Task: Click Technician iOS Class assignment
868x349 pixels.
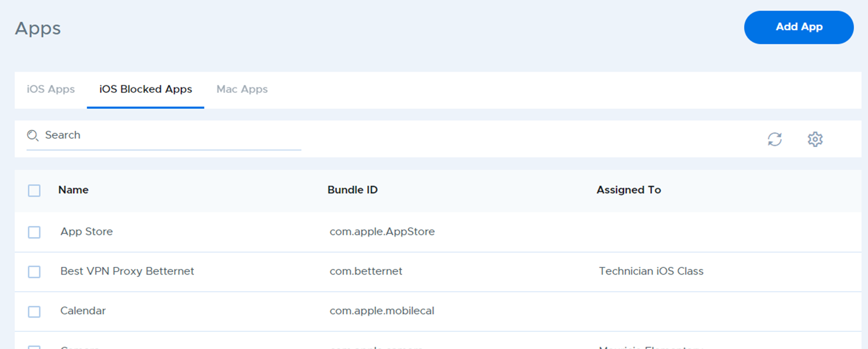Action: click(651, 271)
